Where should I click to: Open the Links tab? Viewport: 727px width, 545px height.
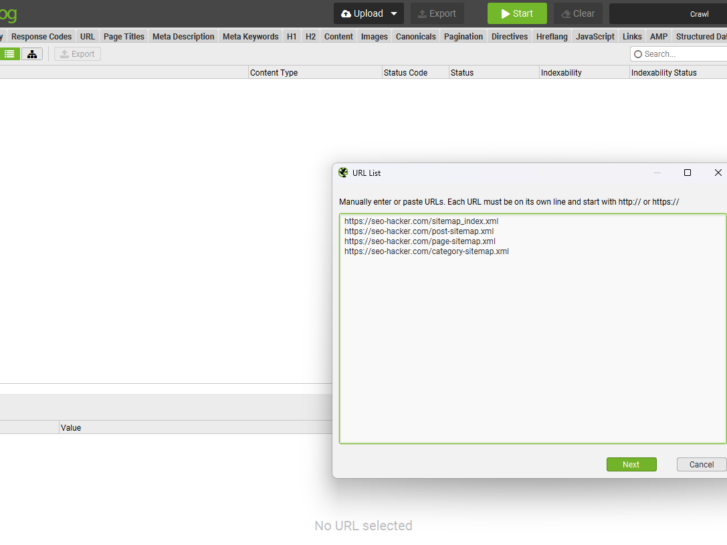[x=632, y=36]
